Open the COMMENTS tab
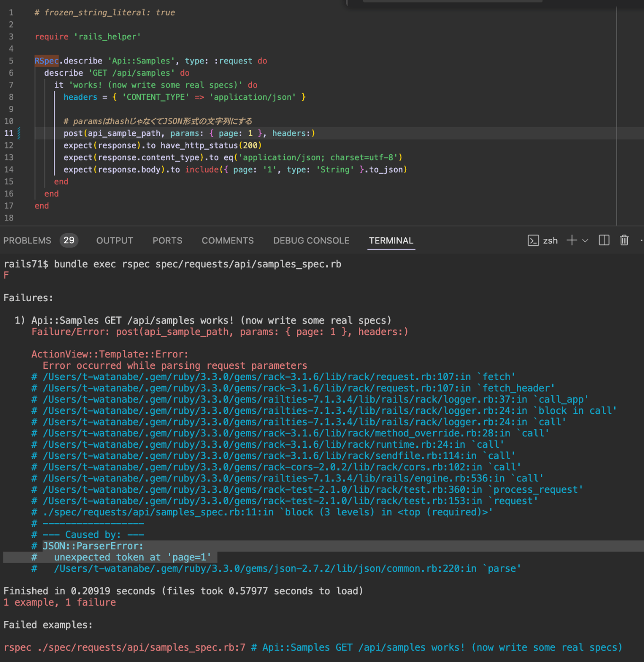Viewport: 644px width, 662px height. tap(228, 241)
